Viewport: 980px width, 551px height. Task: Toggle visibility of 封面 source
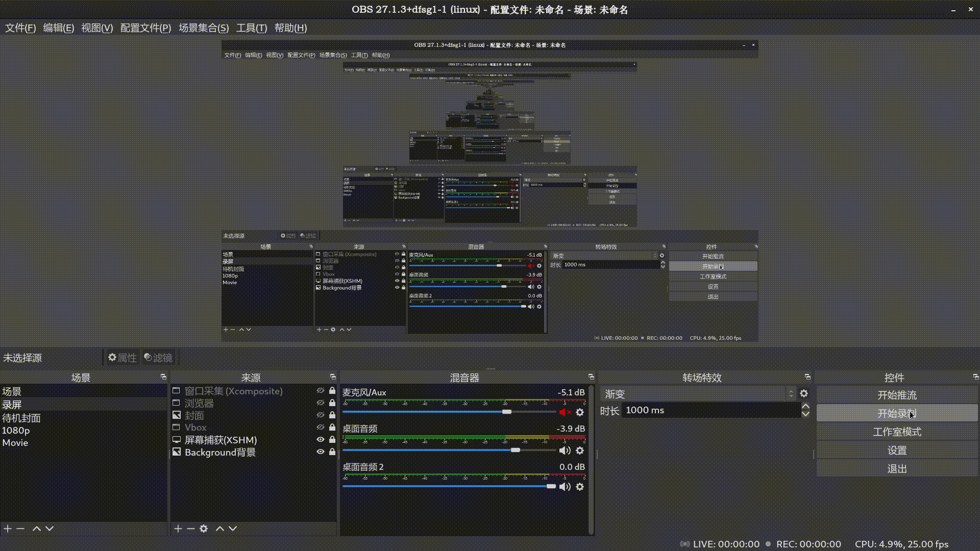pos(321,415)
